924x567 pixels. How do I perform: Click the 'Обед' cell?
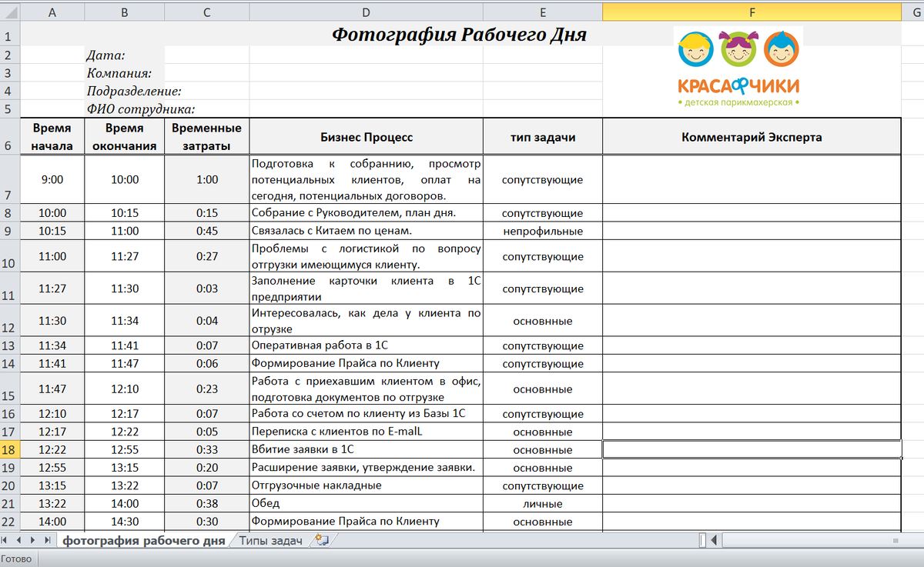click(366, 504)
